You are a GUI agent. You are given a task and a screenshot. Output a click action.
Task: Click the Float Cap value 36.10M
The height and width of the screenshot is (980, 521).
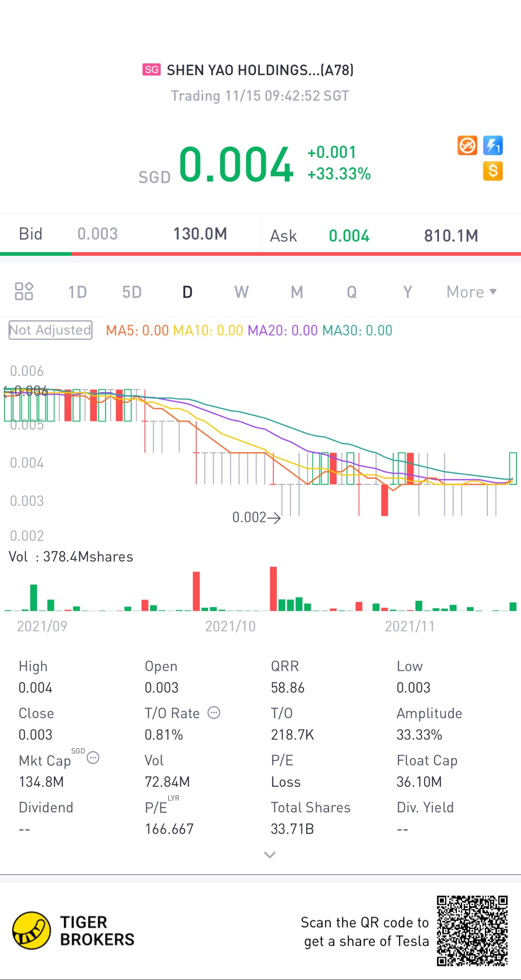(x=419, y=782)
